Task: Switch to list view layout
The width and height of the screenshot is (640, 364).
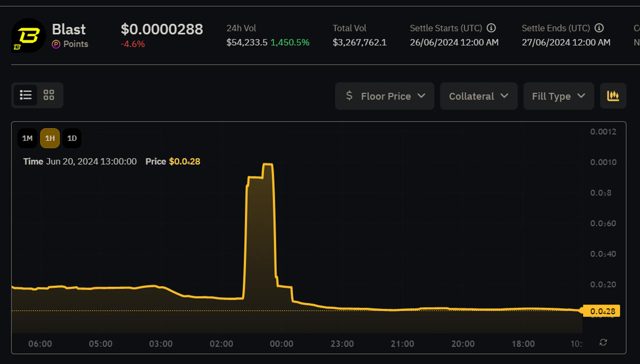Action: click(x=26, y=95)
